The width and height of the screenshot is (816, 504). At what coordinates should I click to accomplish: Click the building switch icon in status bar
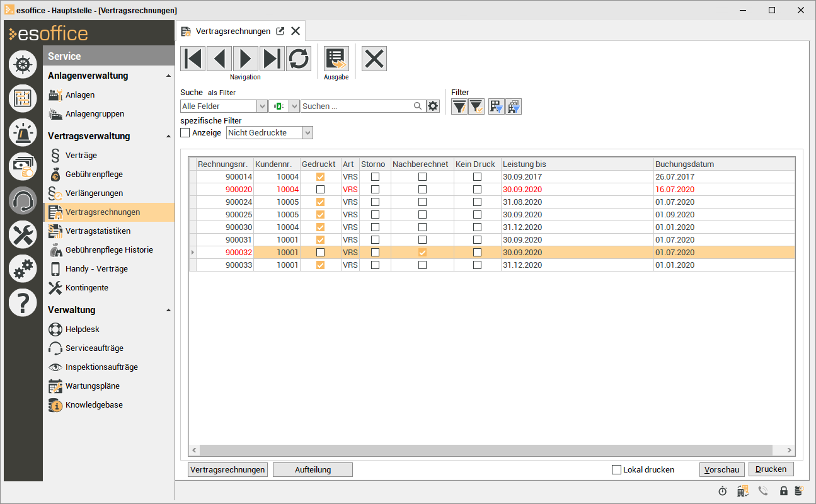click(x=742, y=491)
